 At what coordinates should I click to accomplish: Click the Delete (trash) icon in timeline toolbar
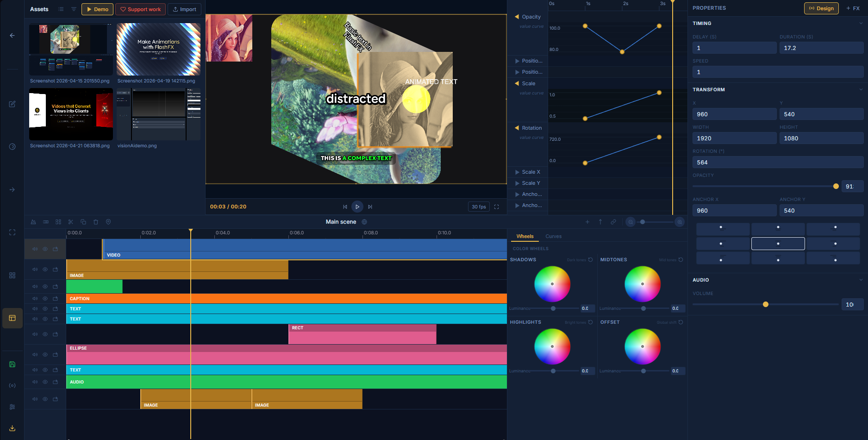96,222
